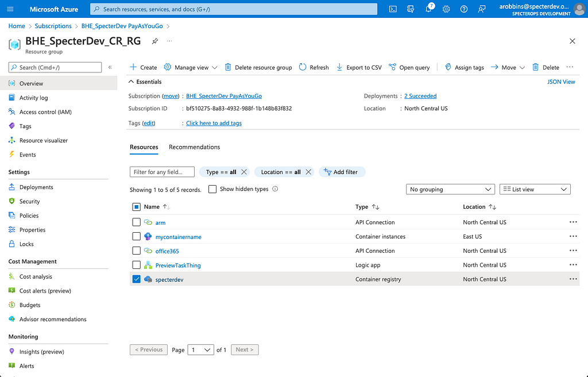Open more options next to pin icon
This screenshot has height=377, width=588.
[x=169, y=41]
